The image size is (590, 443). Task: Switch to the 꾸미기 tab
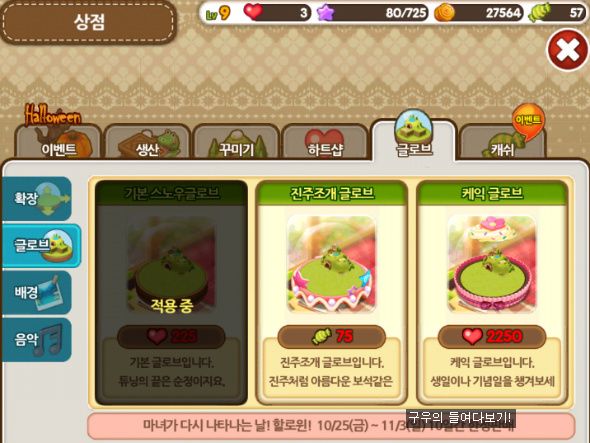tap(236, 141)
